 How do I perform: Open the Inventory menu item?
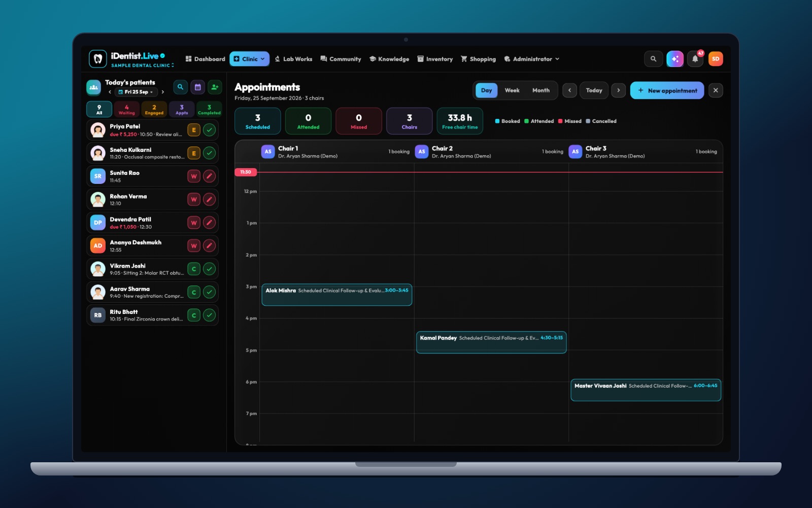tap(435, 59)
